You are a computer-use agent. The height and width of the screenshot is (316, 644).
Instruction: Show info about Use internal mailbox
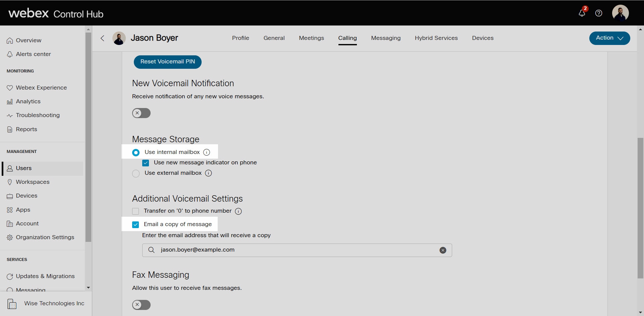(207, 152)
